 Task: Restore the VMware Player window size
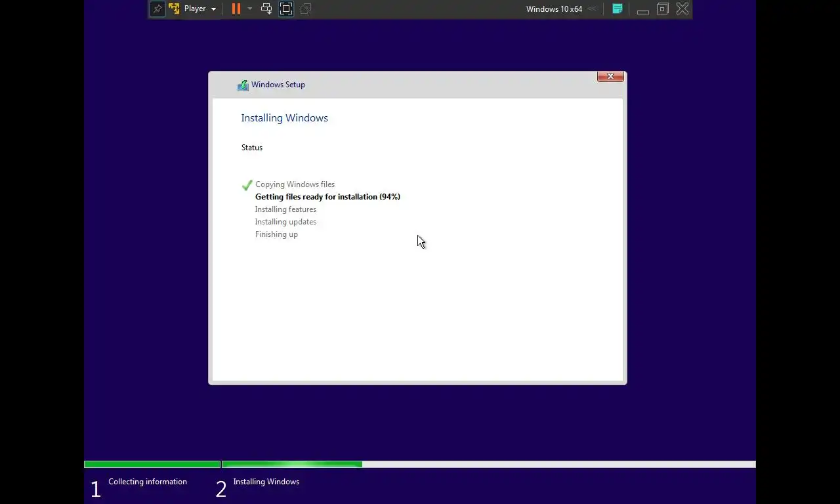pos(663,9)
